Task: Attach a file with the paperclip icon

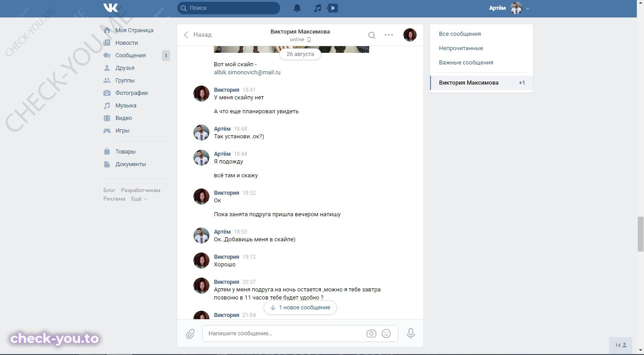Action: [190, 334]
